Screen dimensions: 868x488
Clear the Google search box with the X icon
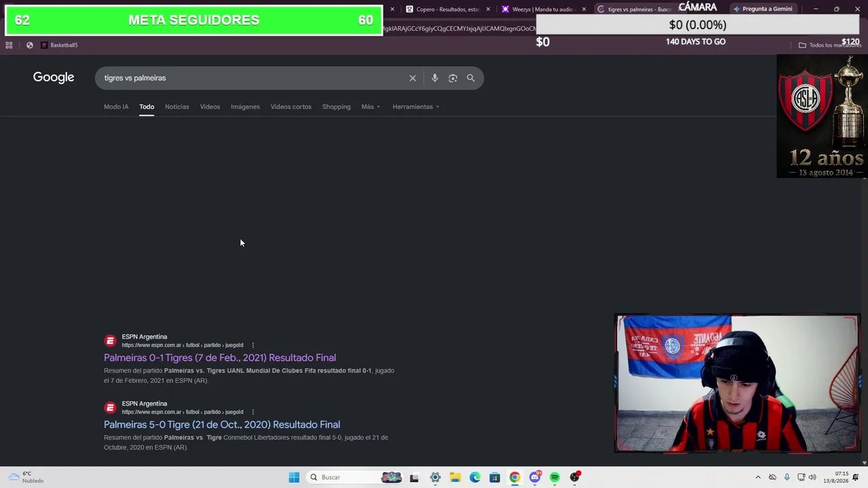tap(412, 78)
